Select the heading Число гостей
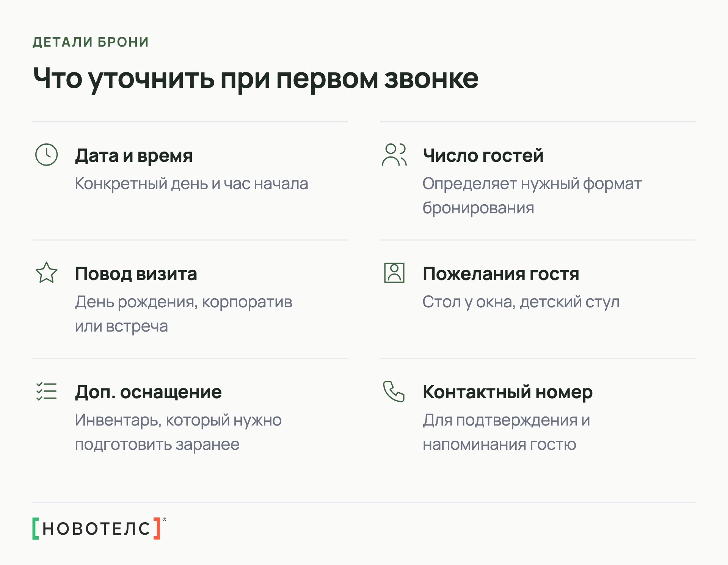 483,155
